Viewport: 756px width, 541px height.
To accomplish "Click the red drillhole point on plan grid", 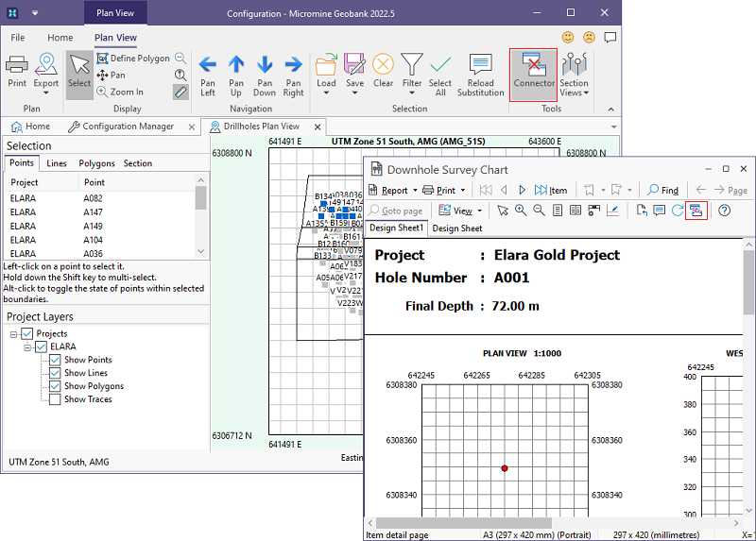I will tap(505, 468).
